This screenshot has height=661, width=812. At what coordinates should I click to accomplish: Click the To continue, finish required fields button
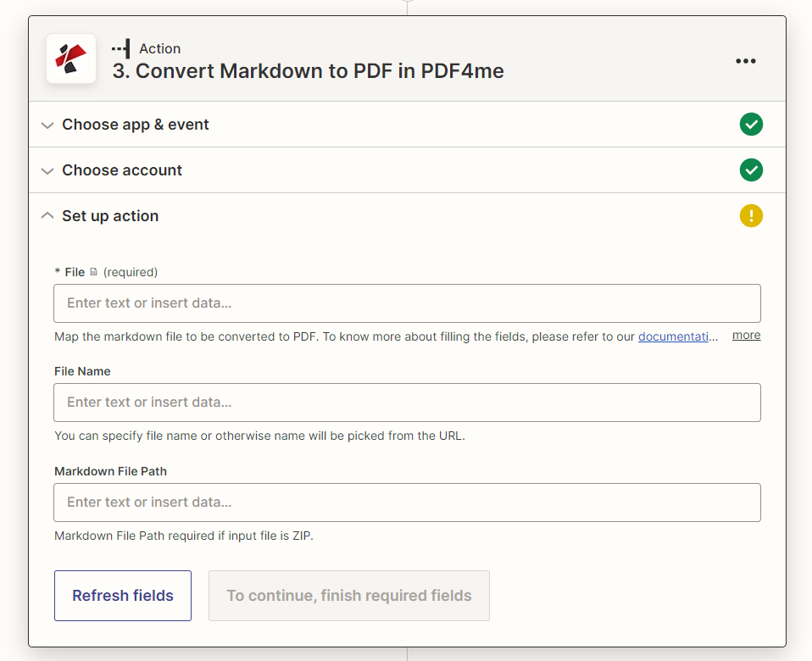tap(348, 595)
